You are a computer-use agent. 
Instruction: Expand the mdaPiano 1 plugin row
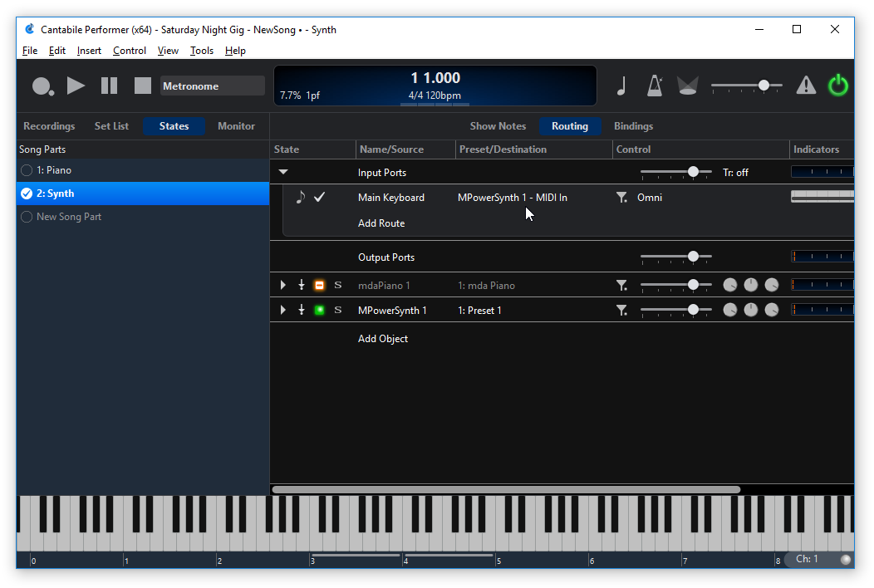(283, 286)
